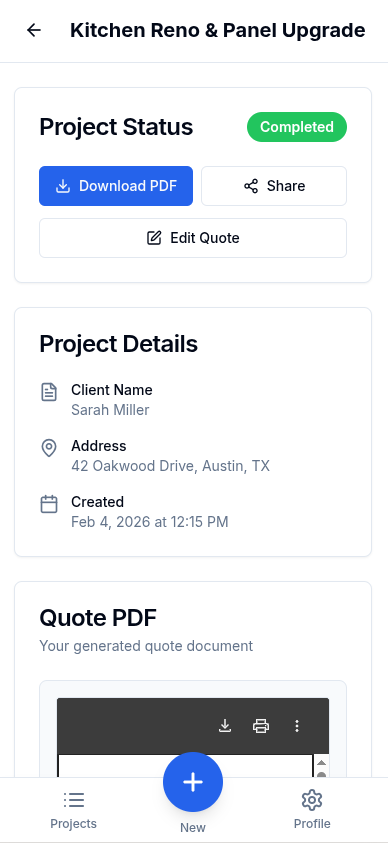This screenshot has height=843, width=388.
Task: Create a new quote with plus button
Action: (x=193, y=782)
